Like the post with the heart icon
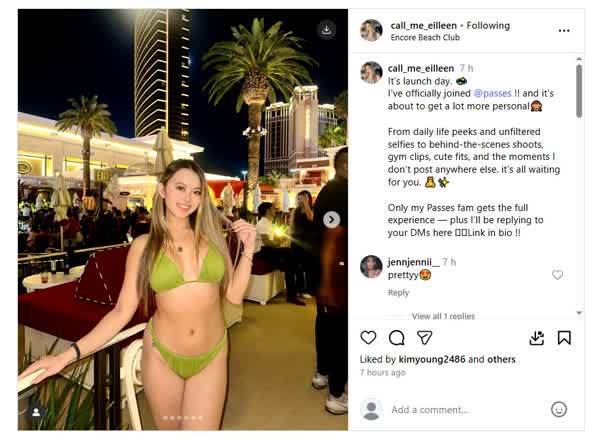 click(x=368, y=337)
